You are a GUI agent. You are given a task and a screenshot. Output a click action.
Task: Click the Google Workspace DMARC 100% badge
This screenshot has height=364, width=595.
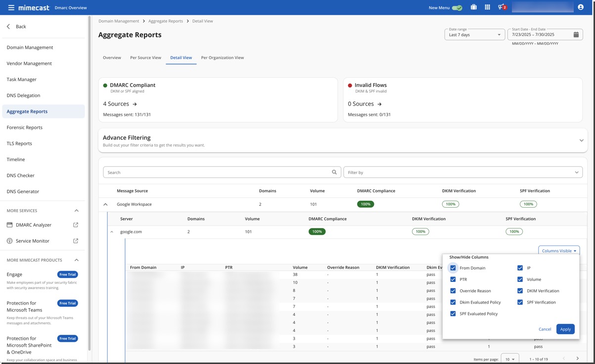coord(366,204)
